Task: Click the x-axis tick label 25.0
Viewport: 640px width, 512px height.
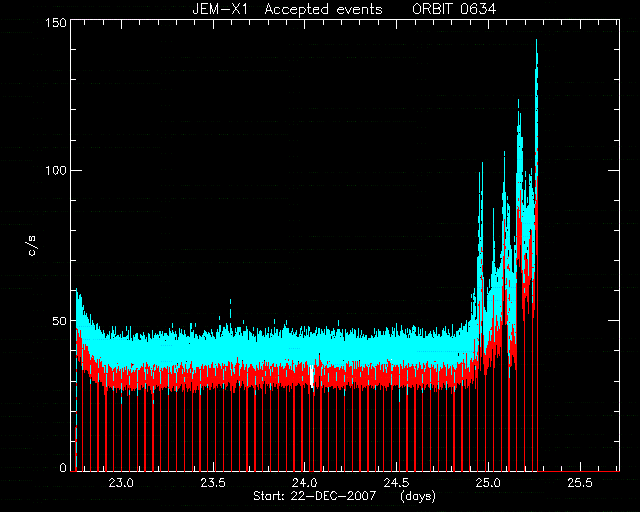Action: (x=488, y=483)
